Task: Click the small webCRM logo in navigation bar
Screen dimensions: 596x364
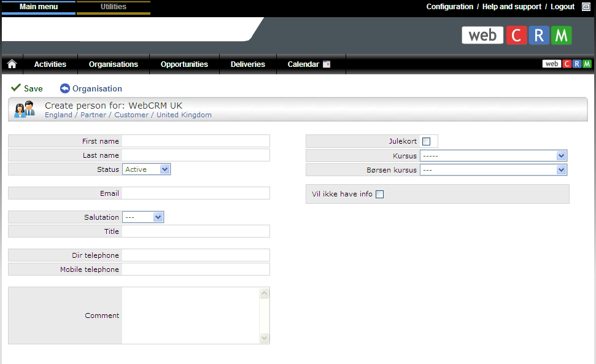Action: coord(567,64)
